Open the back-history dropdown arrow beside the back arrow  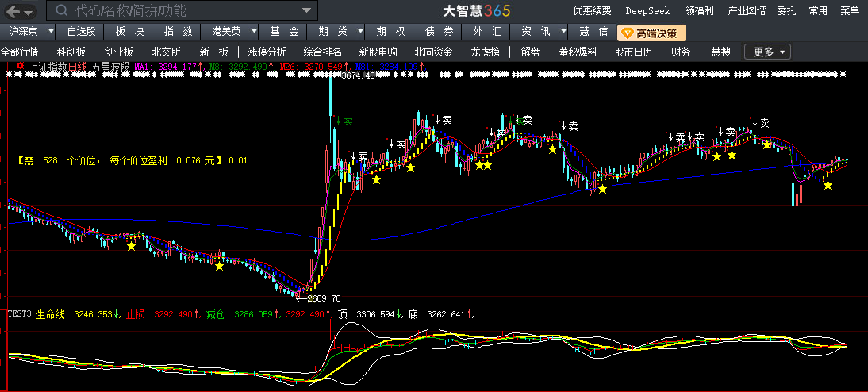(x=28, y=12)
